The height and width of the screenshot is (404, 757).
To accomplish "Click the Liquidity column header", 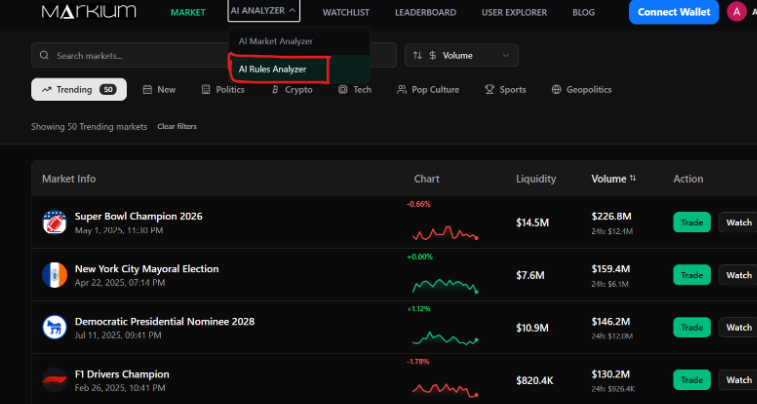I will 536,179.
